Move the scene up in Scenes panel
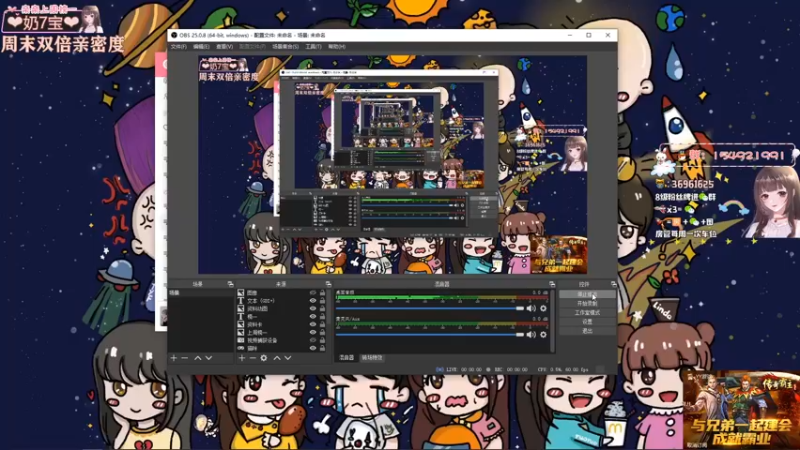Image resolution: width=800 pixels, height=450 pixels. pos(197,358)
